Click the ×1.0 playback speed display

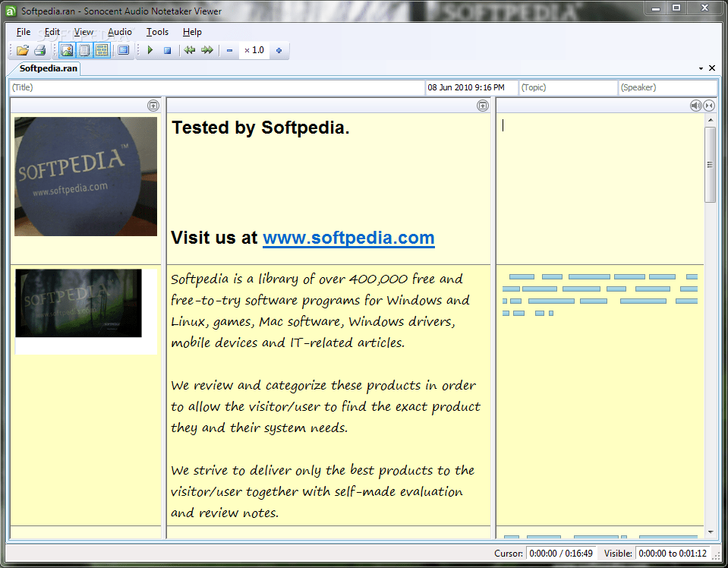254,50
